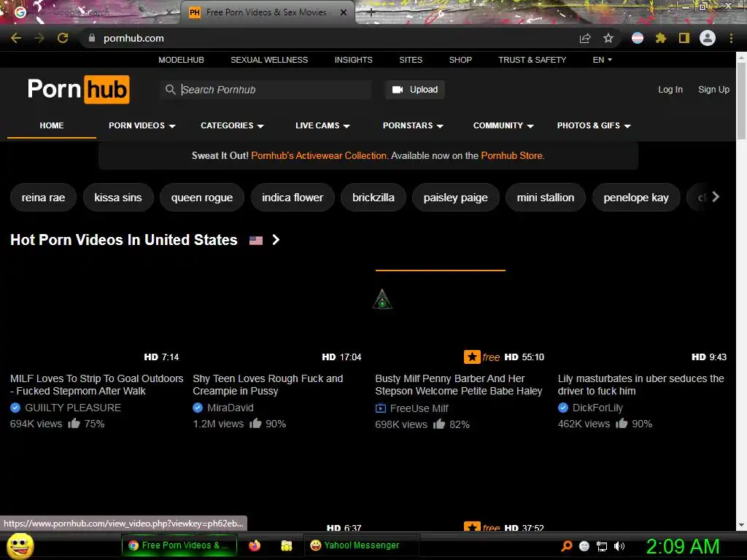
Task: Expand the PORN VIDEOS dropdown menu
Action: [x=142, y=125]
